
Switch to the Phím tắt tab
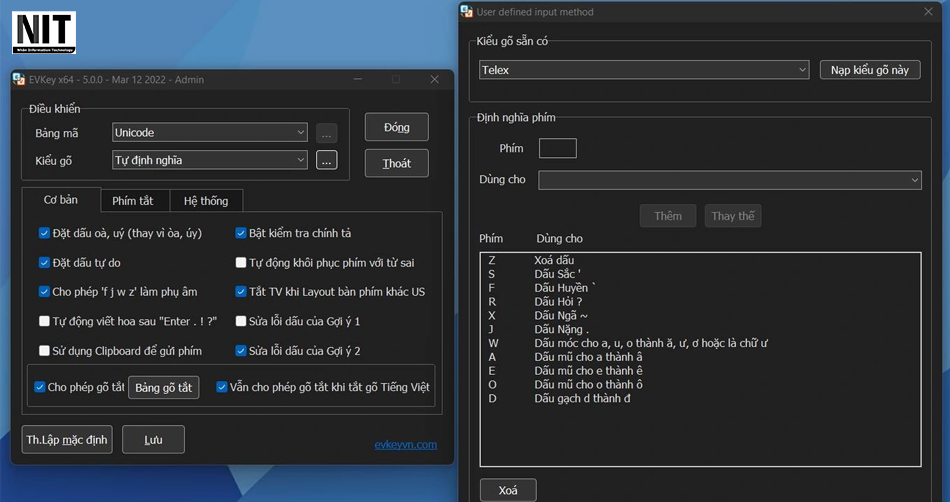click(x=133, y=201)
